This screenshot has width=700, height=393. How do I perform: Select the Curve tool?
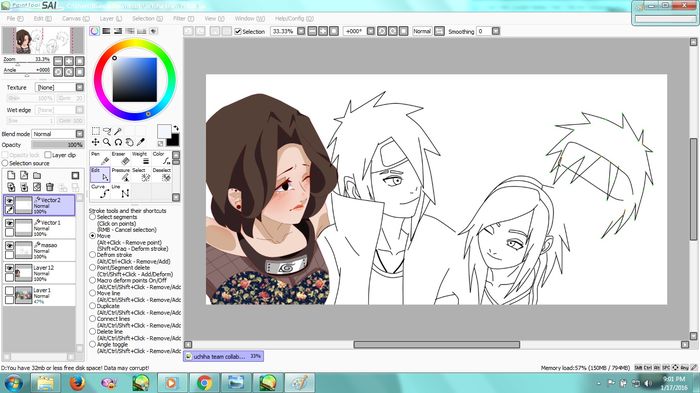[x=100, y=191]
